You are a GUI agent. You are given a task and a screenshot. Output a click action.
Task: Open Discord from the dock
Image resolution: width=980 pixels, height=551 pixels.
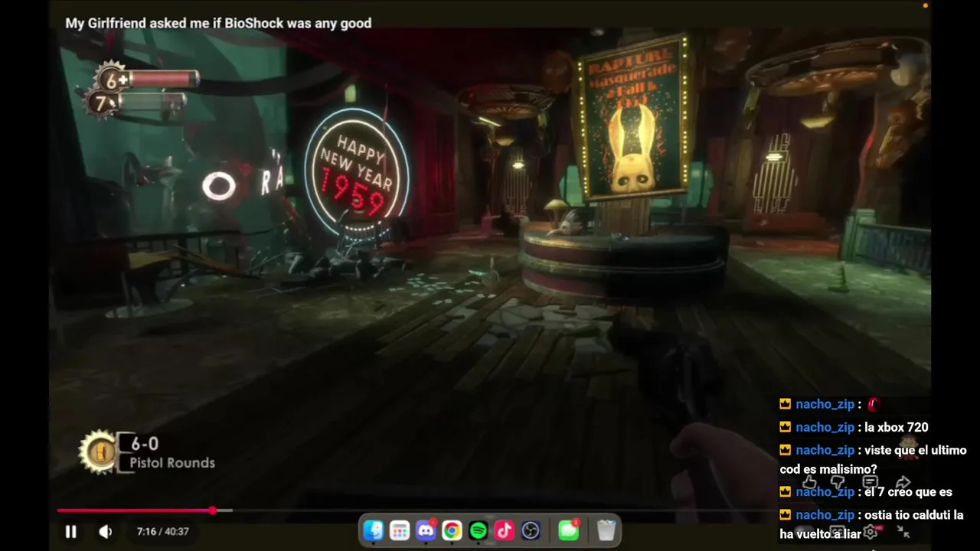click(426, 530)
